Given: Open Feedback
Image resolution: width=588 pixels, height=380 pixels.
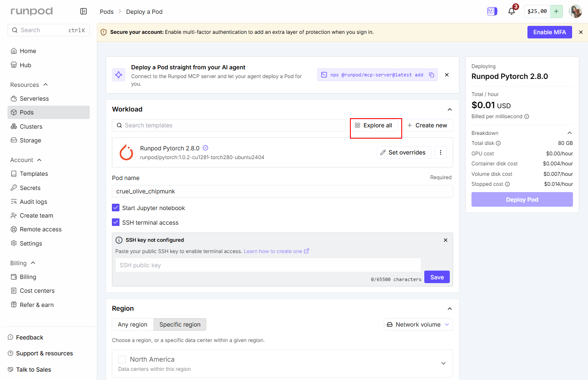Looking at the screenshot, I should pyautogui.click(x=30, y=337).
